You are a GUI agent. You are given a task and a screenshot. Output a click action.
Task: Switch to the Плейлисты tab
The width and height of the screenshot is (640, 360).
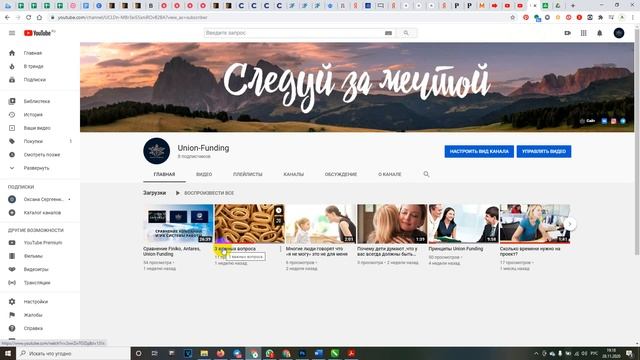248,174
